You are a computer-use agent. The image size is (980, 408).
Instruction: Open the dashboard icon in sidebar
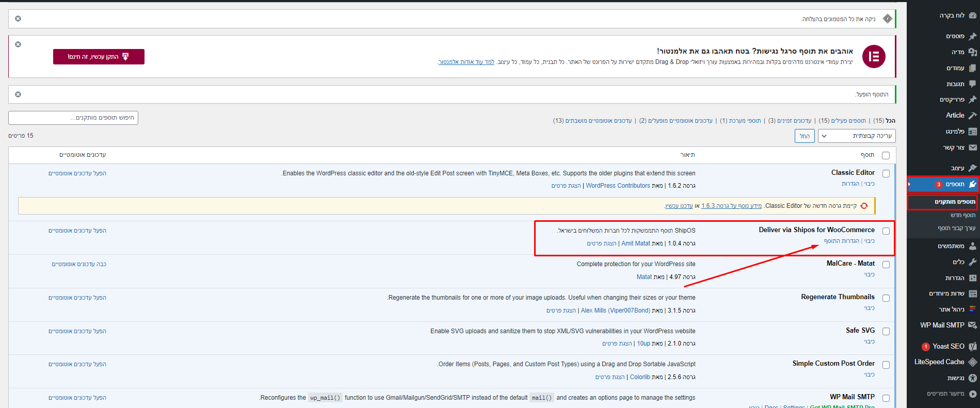[972, 15]
